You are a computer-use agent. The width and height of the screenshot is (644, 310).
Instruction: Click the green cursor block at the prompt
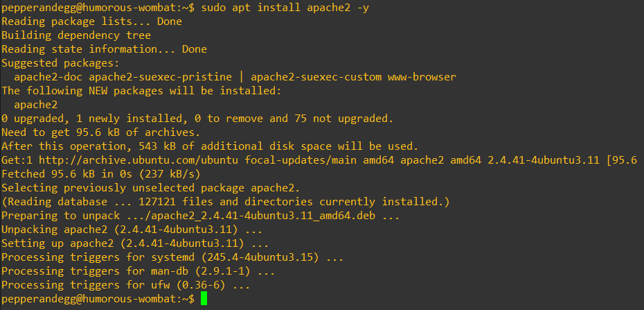(x=204, y=298)
